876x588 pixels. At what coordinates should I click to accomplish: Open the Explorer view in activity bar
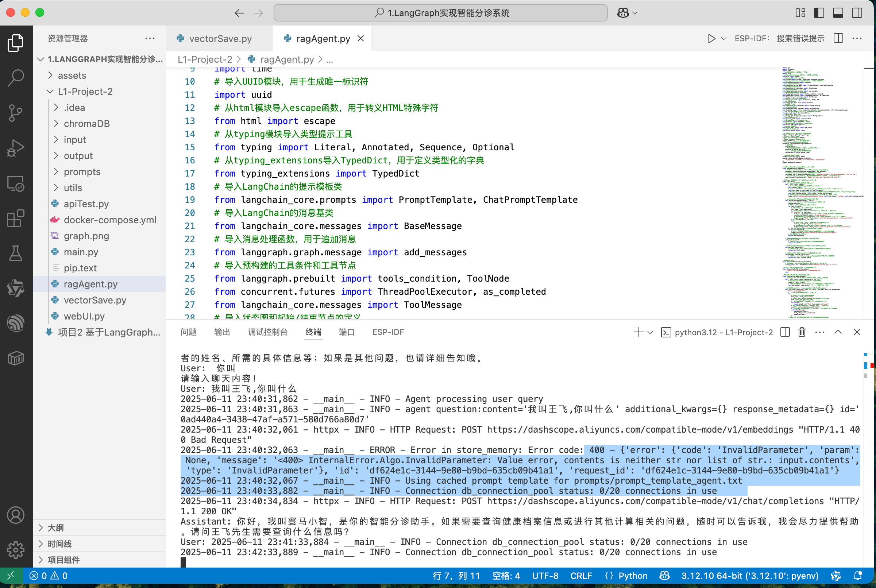pos(16,43)
